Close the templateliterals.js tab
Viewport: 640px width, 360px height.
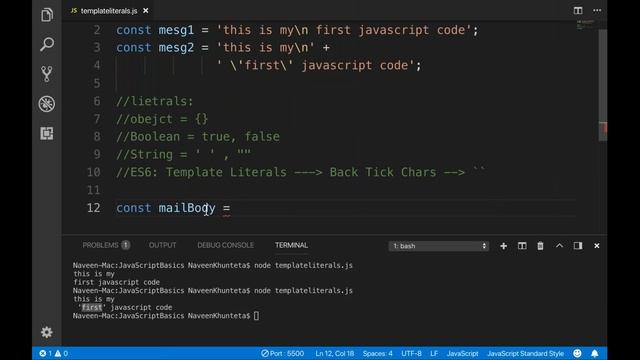coord(146,11)
